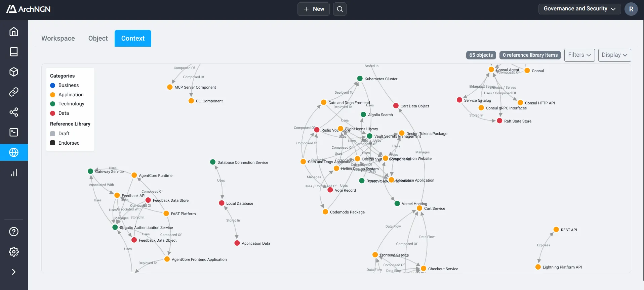This screenshot has height=290, width=644.
Task: Open the user avatar R
Action: (631, 9)
